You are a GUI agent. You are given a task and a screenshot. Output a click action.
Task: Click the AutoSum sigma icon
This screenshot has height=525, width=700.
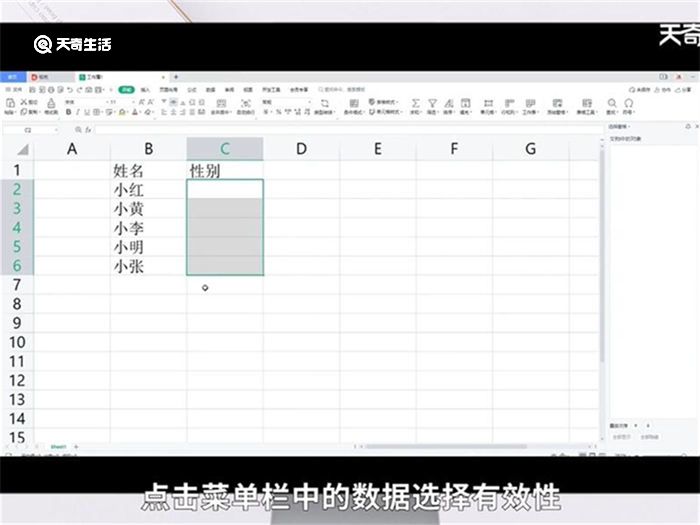417,103
